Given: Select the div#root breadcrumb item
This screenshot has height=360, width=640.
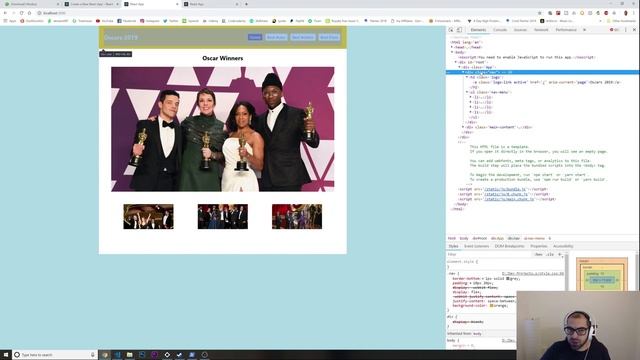Looking at the screenshot, I should coord(480,238).
